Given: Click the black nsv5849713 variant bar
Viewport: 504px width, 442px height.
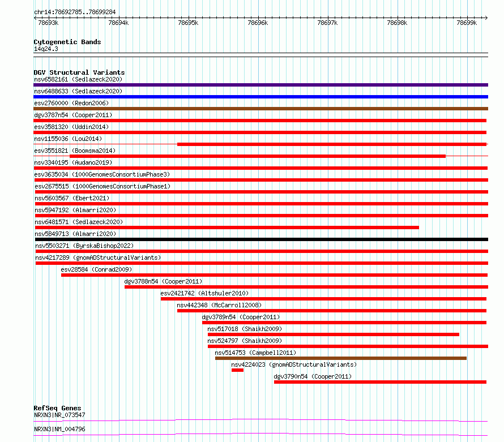Looking at the screenshot, I should [x=262, y=239].
